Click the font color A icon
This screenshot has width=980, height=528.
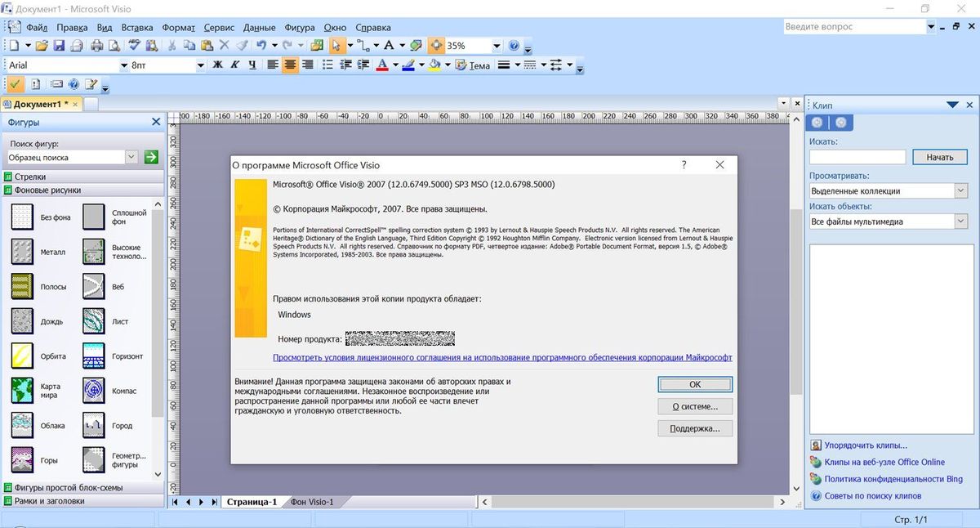381,65
